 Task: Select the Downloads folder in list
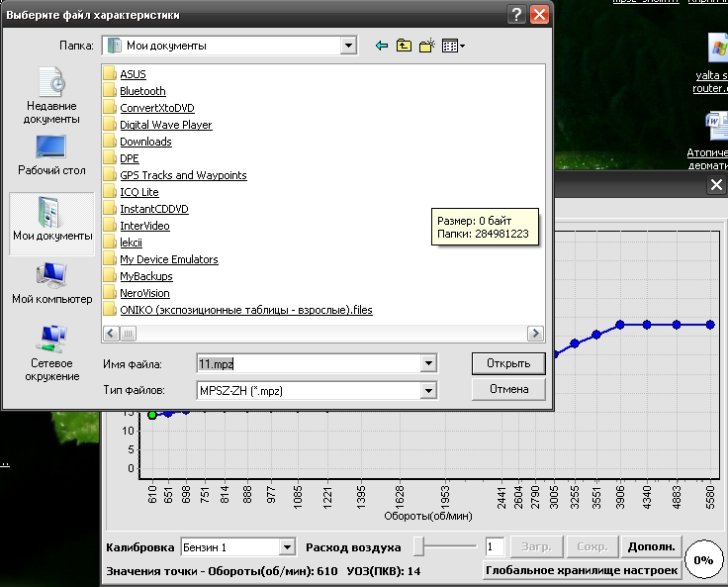[145, 142]
